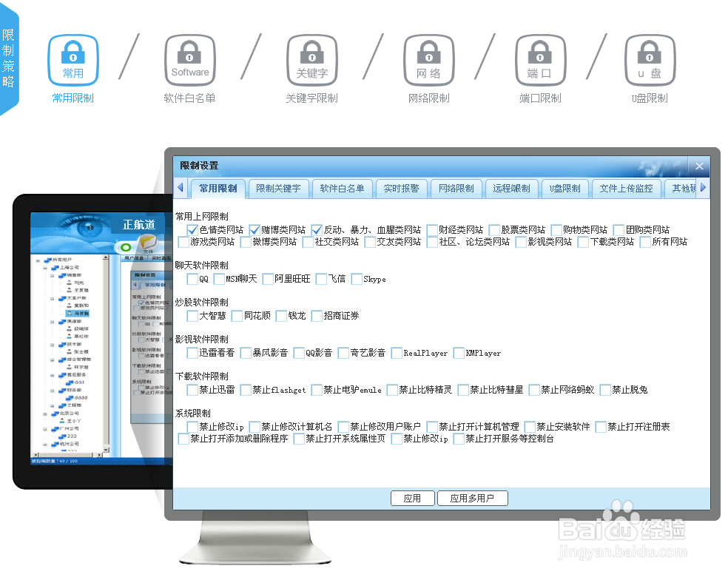Open the 网络 lock icon
Viewport: 728px width, 577px height.
pyautogui.click(x=428, y=60)
